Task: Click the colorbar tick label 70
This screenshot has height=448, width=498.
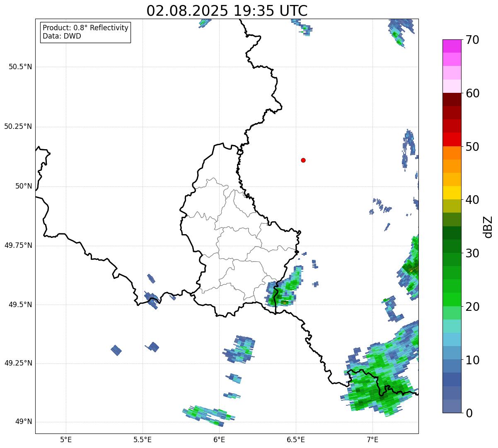Action: pos(473,40)
